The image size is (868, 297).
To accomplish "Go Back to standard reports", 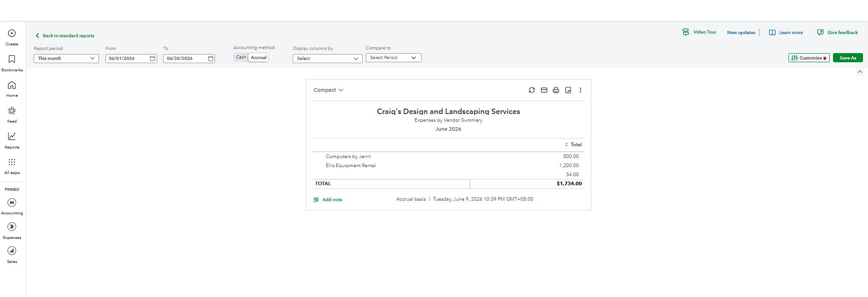I will click(65, 35).
